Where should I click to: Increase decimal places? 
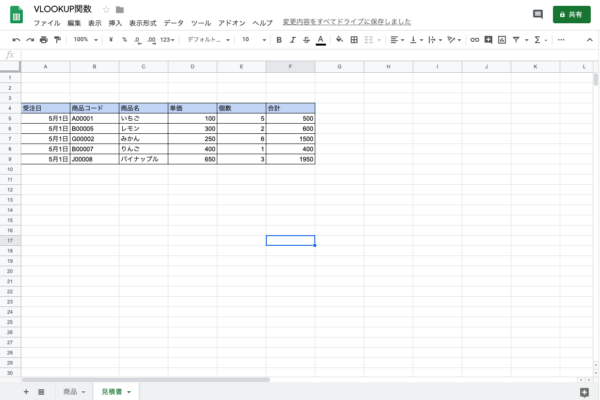[151, 39]
